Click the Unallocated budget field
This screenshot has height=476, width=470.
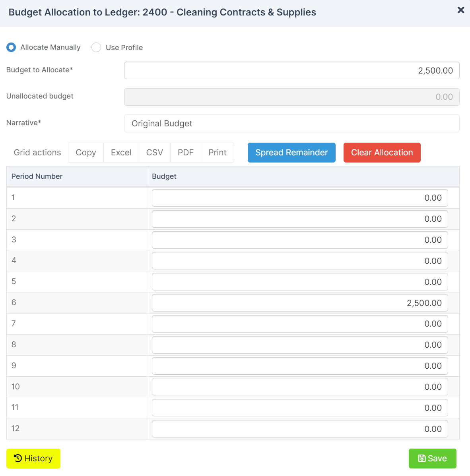291,97
